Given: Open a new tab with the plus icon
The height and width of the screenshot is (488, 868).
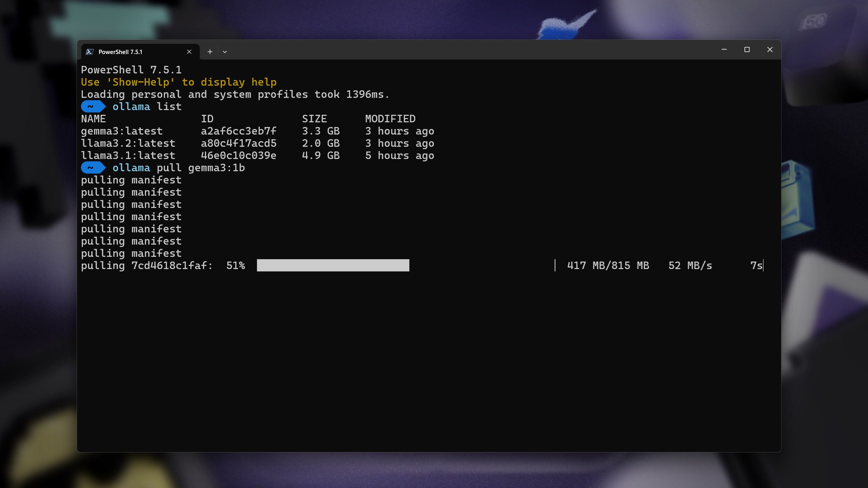Looking at the screenshot, I should pos(210,51).
